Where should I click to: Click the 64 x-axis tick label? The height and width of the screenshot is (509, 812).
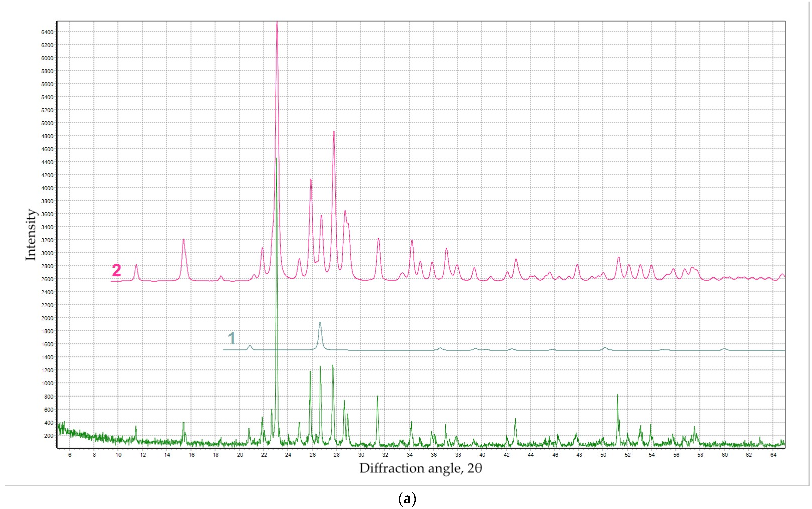tap(773, 455)
